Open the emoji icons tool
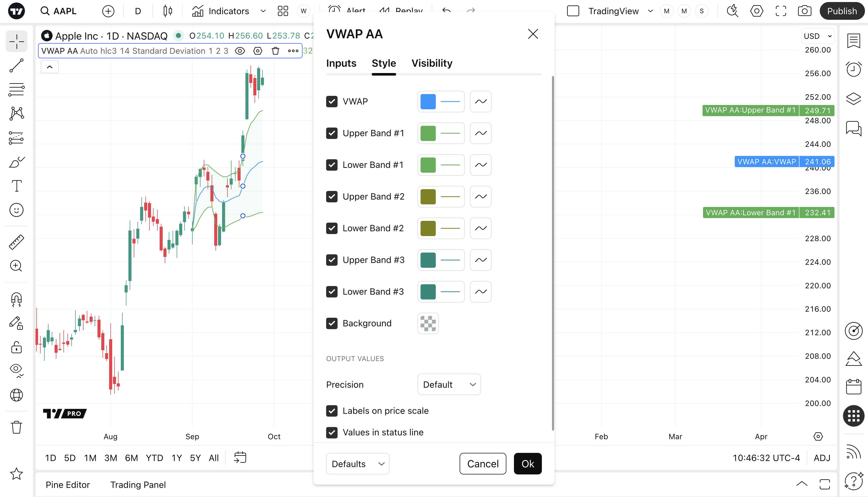This screenshot has width=868, height=497. click(x=16, y=210)
